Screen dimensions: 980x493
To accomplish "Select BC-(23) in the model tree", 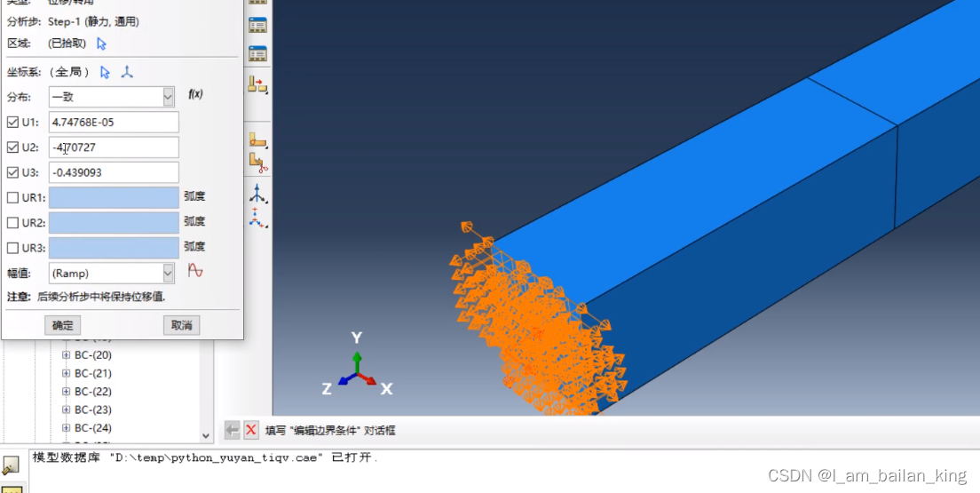I will 93,410.
